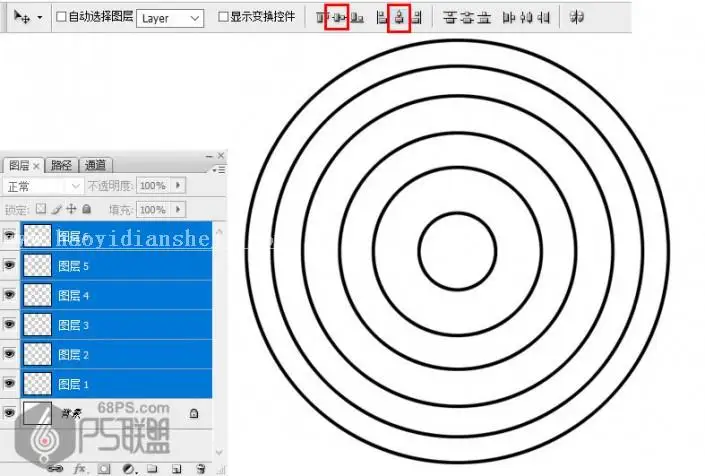This screenshot has height=476, width=705.
Task: Switch to the 通道 tab
Action: click(95, 165)
